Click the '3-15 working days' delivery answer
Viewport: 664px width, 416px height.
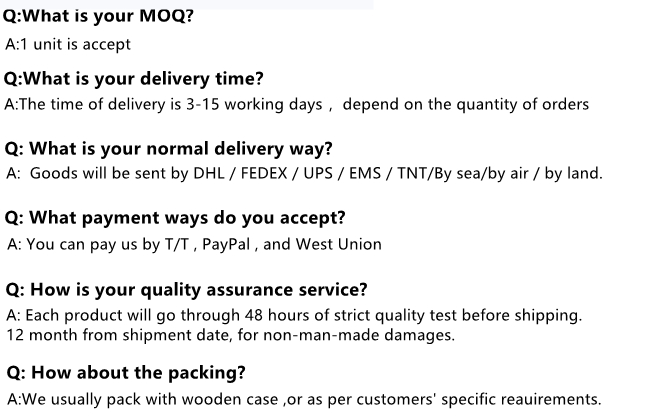[254, 105]
